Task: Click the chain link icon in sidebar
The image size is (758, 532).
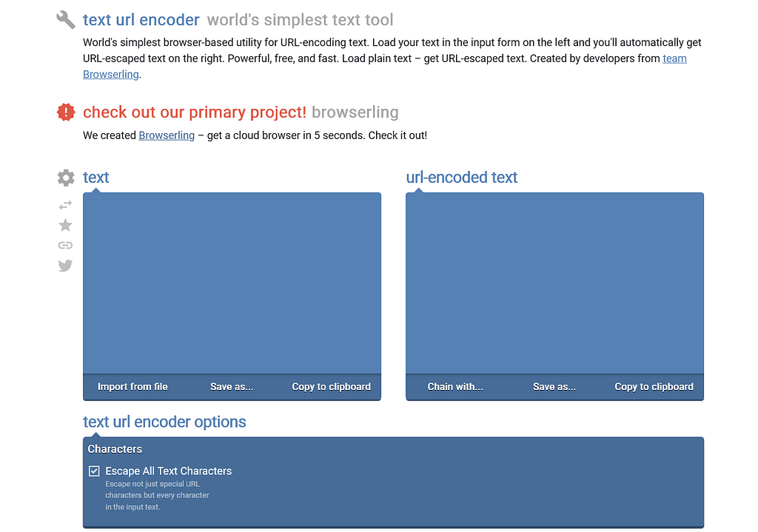Action: [65, 246]
